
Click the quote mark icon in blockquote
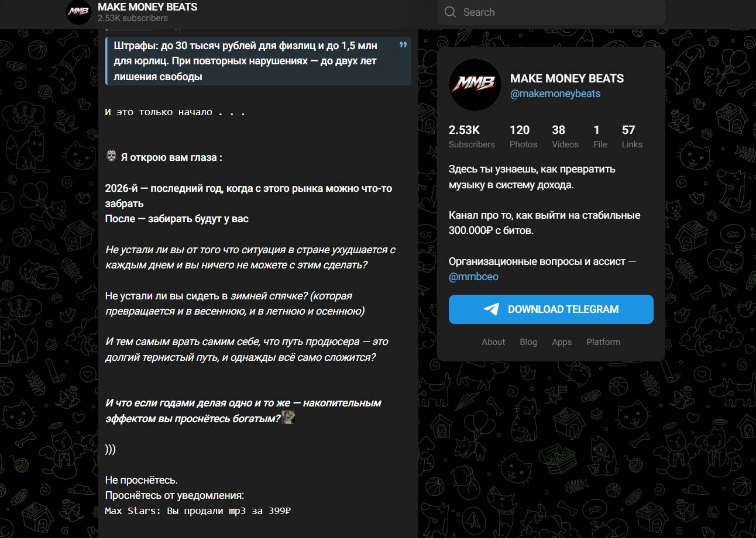coord(403,45)
